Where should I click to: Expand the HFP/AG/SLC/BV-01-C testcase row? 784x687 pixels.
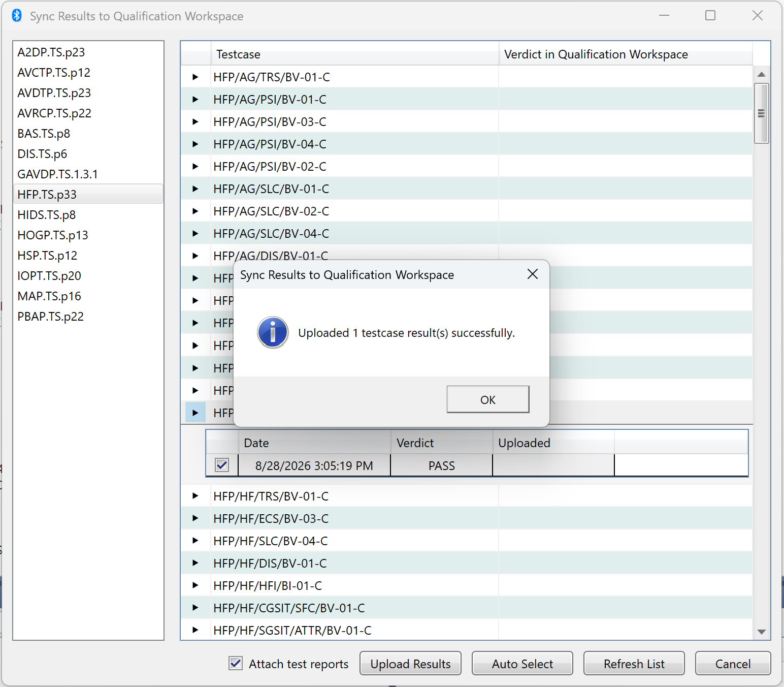click(195, 189)
